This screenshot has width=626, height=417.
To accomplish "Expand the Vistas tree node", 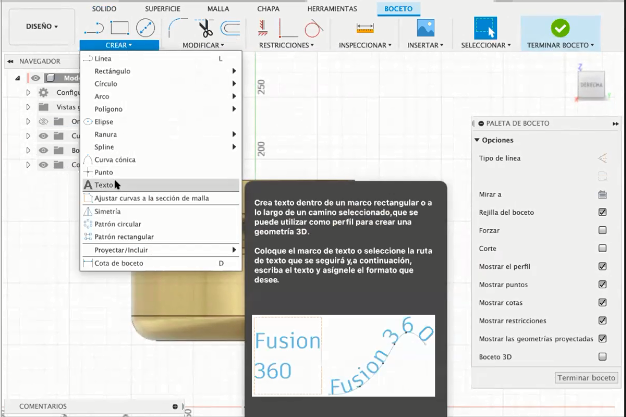I will 28,107.
